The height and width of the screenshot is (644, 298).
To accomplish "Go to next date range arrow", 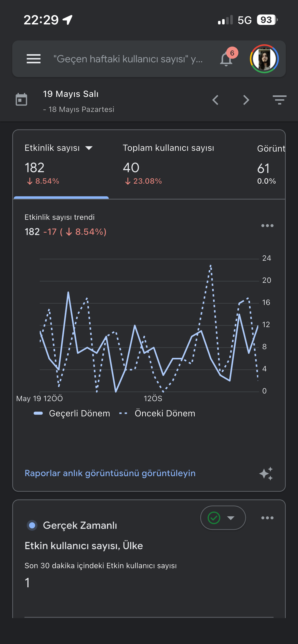I will [246, 100].
